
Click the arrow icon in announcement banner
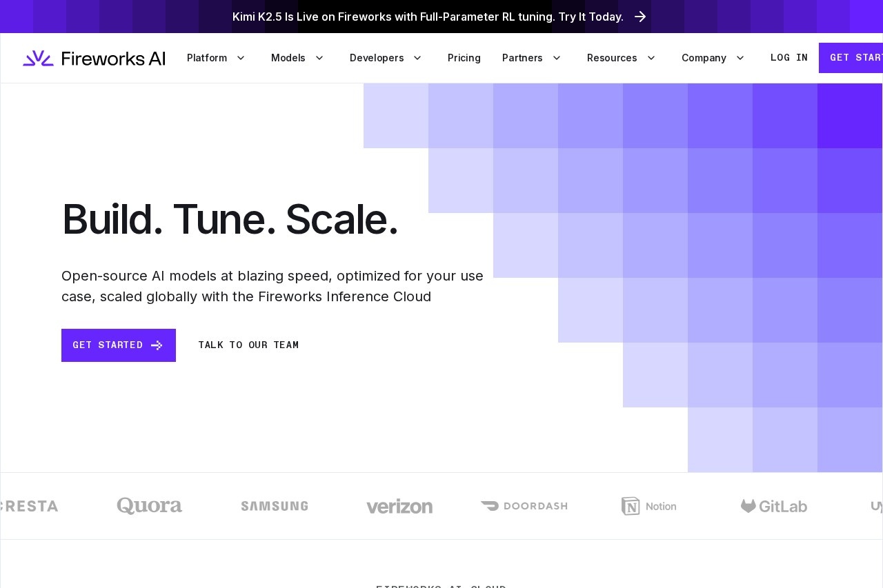point(640,17)
